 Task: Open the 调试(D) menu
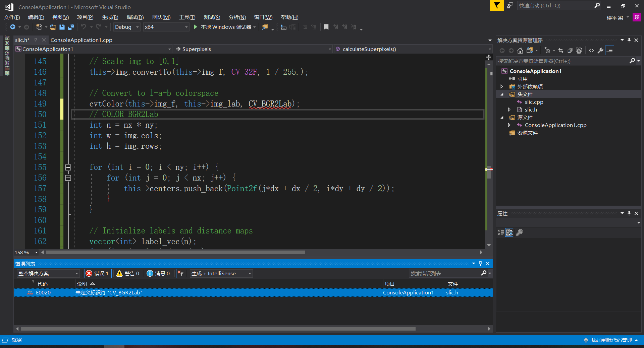[x=135, y=17]
